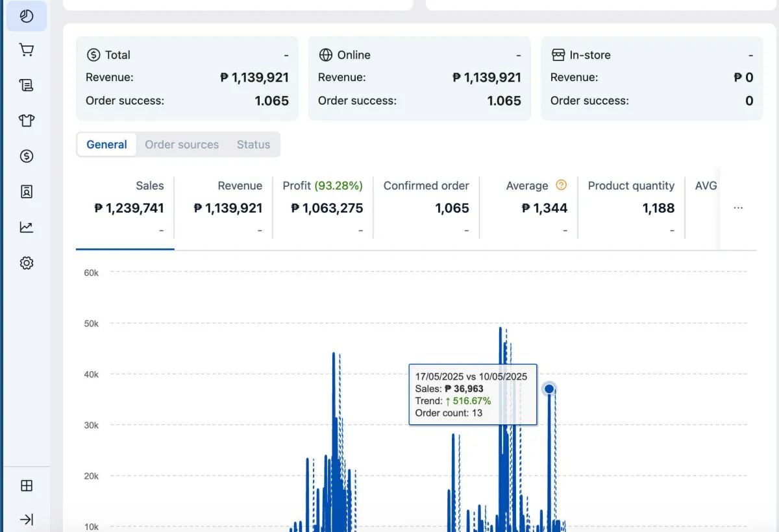
Task: Select the Profit (93.28%) metric
Action: click(323, 208)
